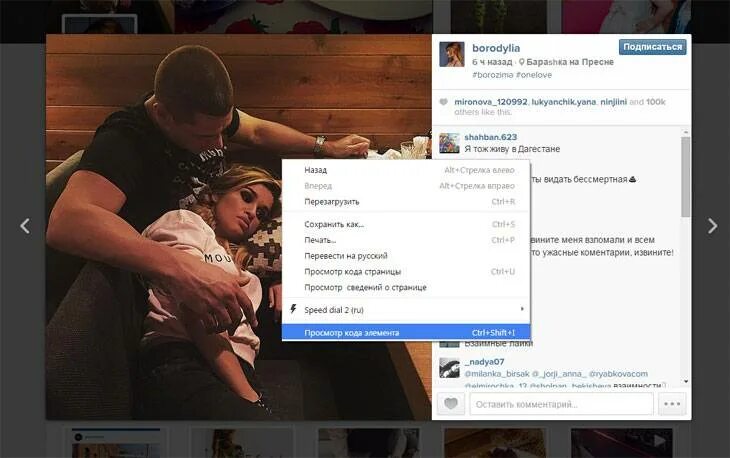
Task: Click the heart like button beside comment field
Action: [451, 404]
